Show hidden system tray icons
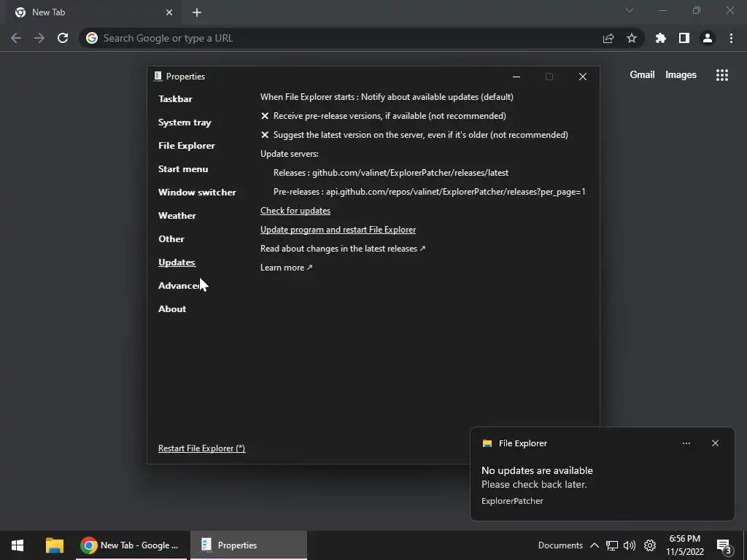The height and width of the screenshot is (560, 747). (x=595, y=545)
